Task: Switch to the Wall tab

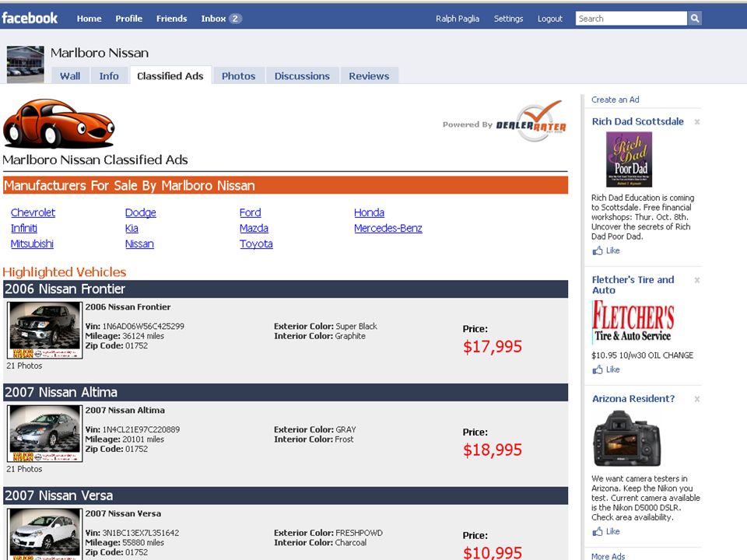Action: (x=70, y=75)
